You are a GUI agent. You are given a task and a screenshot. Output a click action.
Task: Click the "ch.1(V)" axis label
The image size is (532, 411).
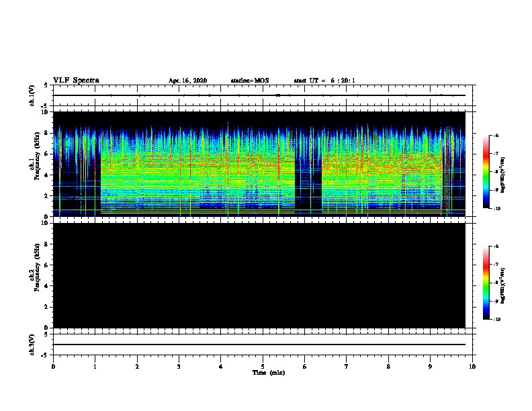coord(32,95)
